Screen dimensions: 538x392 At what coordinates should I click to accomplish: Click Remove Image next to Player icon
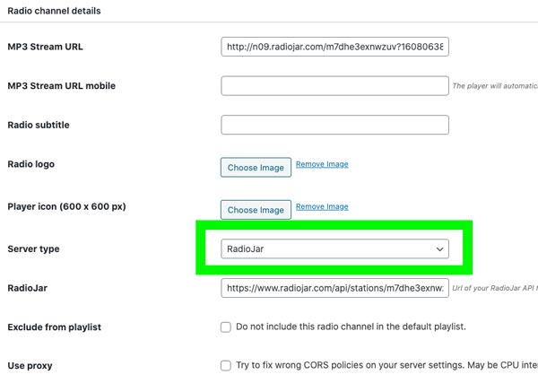(322, 206)
